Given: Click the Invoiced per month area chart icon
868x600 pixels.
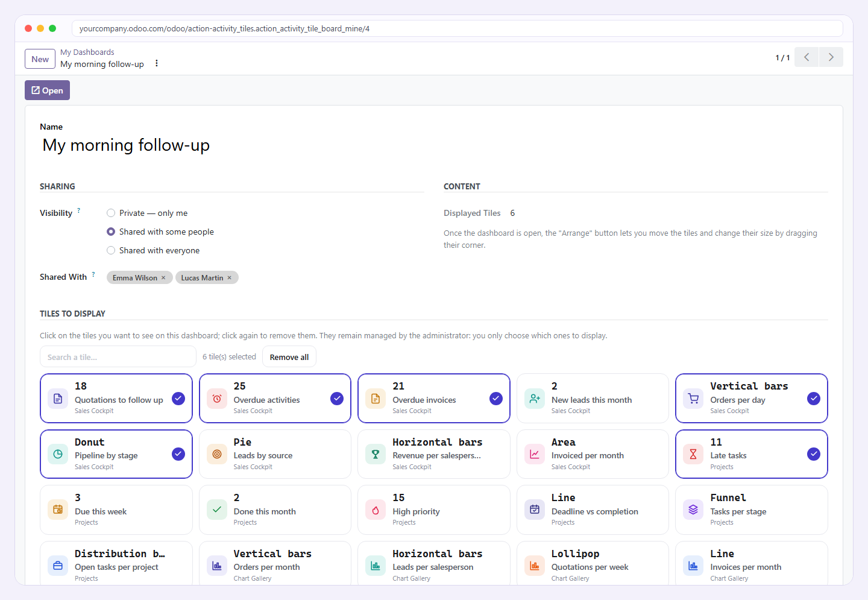Looking at the screenshot, I should [x=535, y=454].
